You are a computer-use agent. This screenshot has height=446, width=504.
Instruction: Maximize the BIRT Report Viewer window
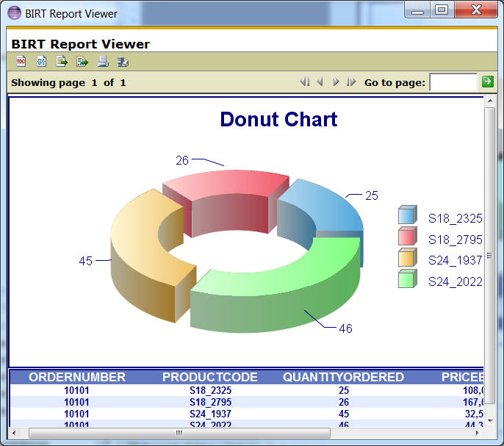[x=442, y=10]
